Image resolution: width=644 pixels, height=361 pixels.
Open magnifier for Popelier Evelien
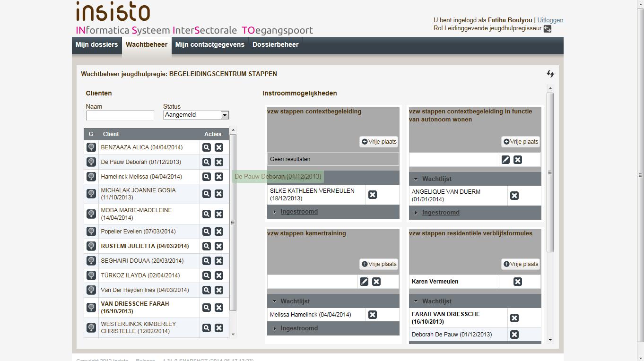click(207, 232)
